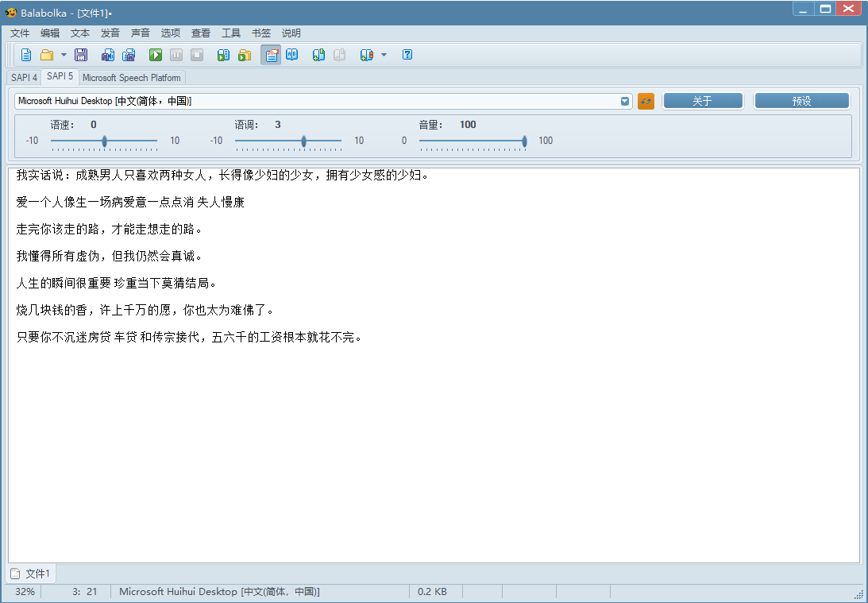Open the 文件 menu

[x=20, y=33]
